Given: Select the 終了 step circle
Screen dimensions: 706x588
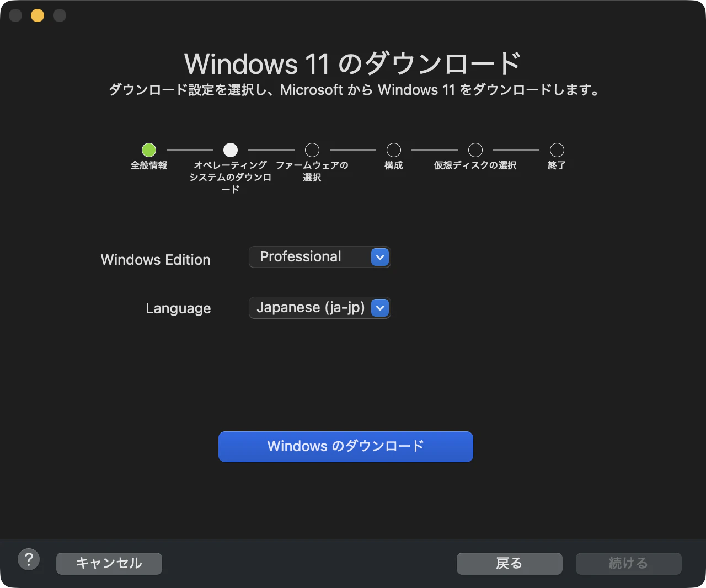Looking at the screenshot, I should (x=557, y=150).
